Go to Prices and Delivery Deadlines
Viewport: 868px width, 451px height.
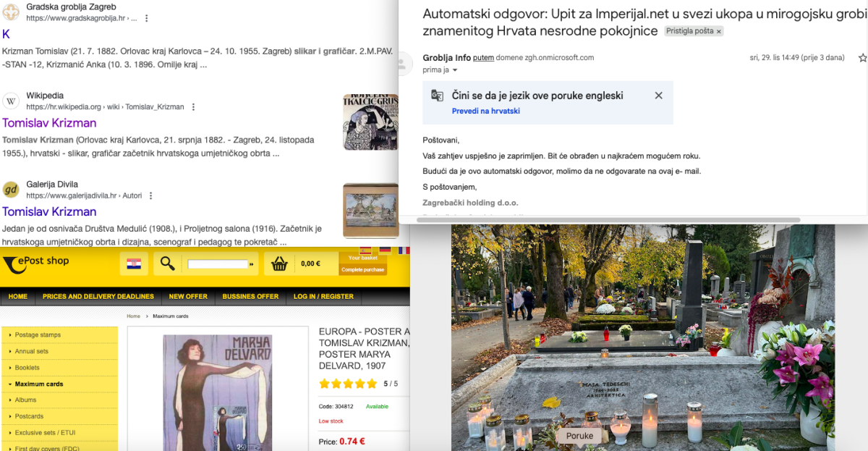pos(98,296)
